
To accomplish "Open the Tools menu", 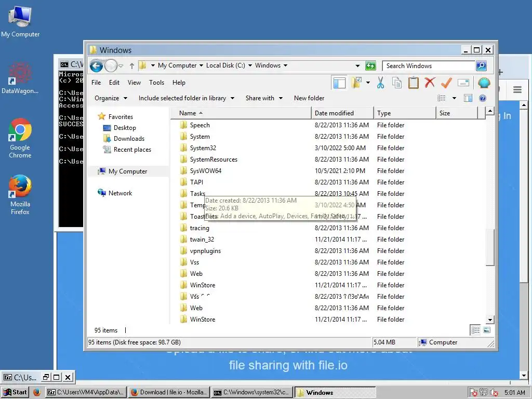I will [x=156, y=83].
